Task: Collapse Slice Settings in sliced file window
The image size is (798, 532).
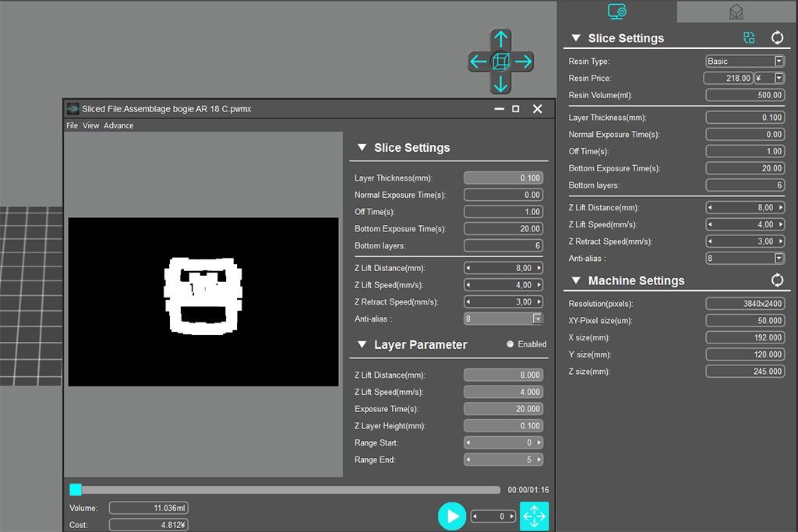Action: coord(362,147)
